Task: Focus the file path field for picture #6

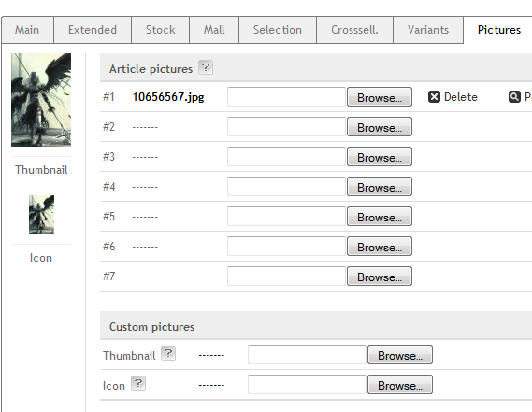Action: tap(286, 247)
